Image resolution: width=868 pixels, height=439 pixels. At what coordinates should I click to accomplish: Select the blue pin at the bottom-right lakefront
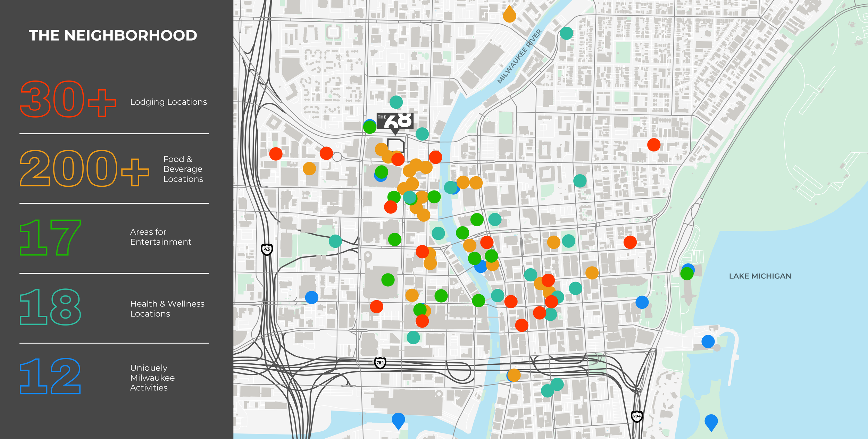[x=711, y=423]
